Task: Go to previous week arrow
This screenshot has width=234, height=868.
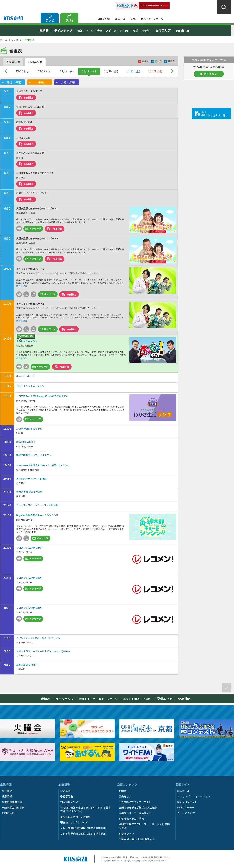Action: 6,71
